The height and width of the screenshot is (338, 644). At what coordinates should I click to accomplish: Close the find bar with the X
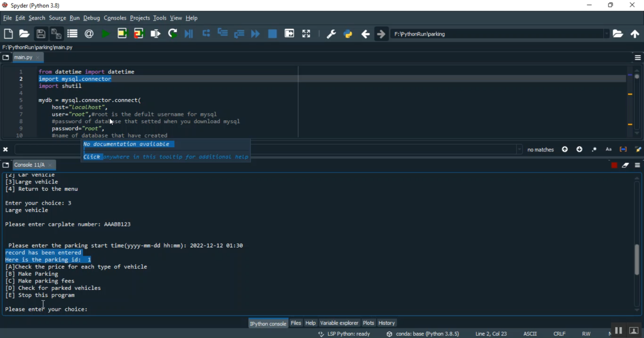click(x=6, y=149)
